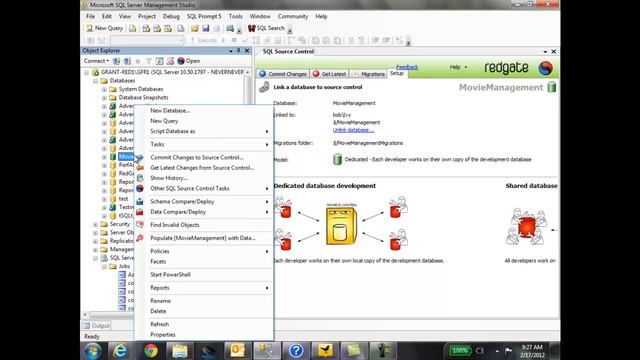
Task: Open the Tools menu
Action: (x=236, y=16)
